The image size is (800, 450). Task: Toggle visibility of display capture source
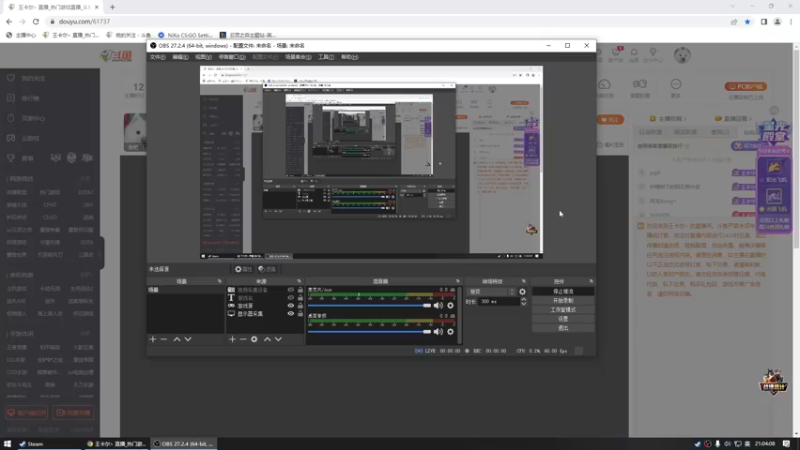coord(290,314)
